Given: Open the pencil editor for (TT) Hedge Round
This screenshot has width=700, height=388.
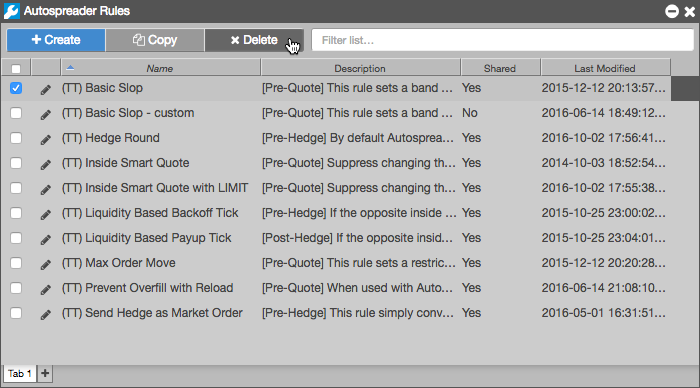Looking at the screenshot, I should point(46,139).
